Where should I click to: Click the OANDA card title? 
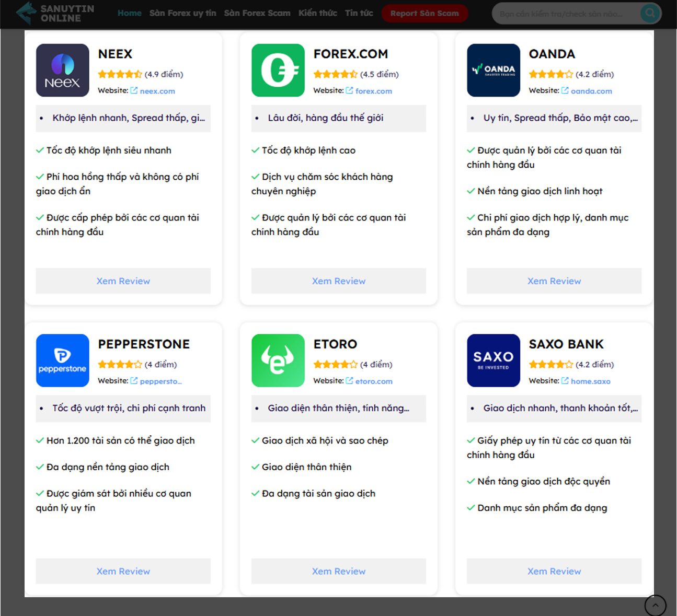[552, 54]
